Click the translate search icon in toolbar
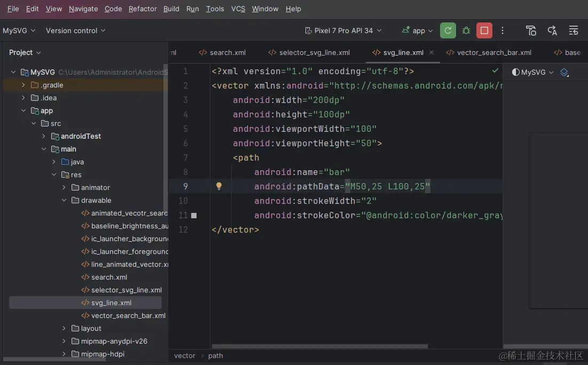 (x=552, y=30)
